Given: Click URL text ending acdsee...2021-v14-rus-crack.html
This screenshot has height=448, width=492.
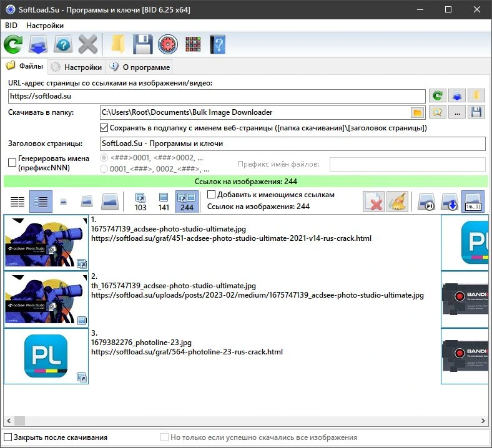Looking at the screenshot, I should pos(231,238).
